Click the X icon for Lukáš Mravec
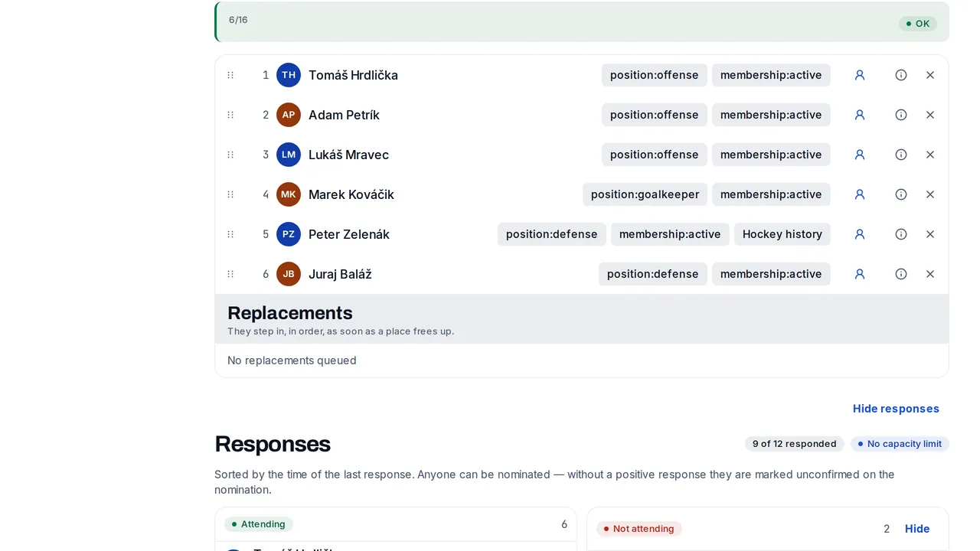980x551 pixels. 930,155
